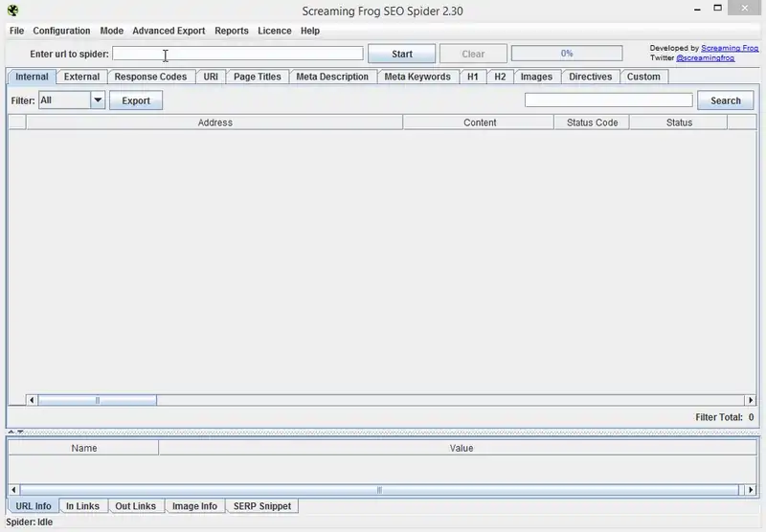This screenshot has height=532, width=766.
Task: Switch to the Images tab
Action: [x=536, y=77]
